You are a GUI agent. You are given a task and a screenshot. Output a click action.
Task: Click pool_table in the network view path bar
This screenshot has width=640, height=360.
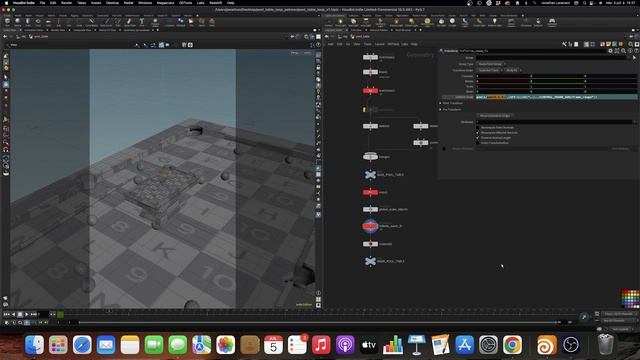[x=362, y=36]
